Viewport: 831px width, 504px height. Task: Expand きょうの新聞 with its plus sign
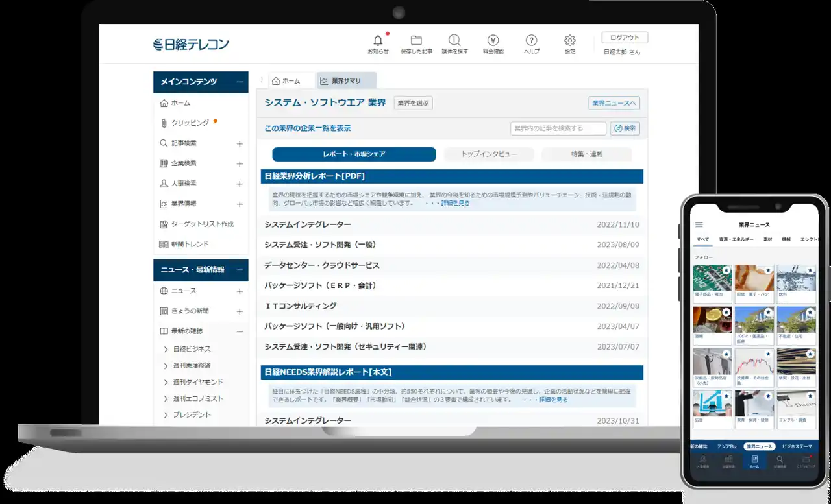click(240, 311)
